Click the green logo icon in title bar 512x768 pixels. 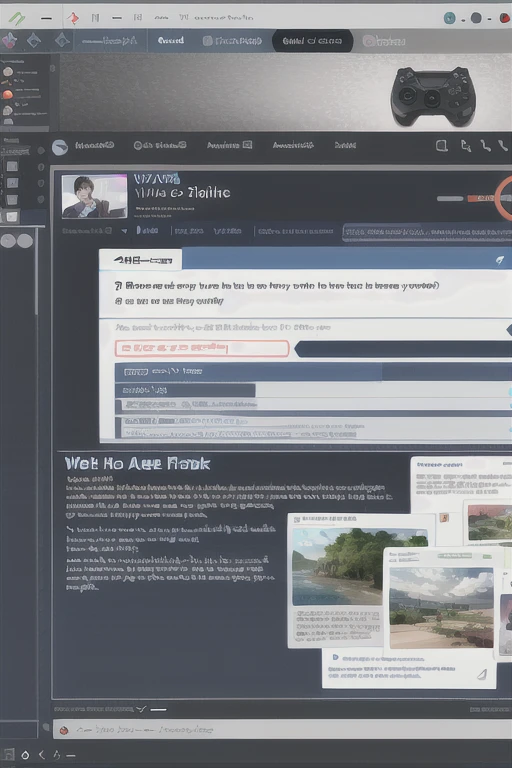(x=17, y=18)
